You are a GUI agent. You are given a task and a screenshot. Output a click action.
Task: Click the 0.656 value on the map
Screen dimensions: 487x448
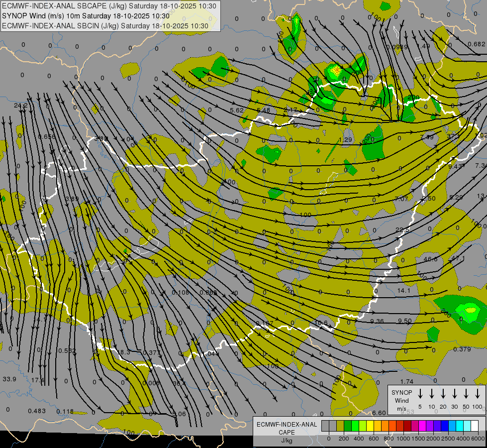click(47, 137)
